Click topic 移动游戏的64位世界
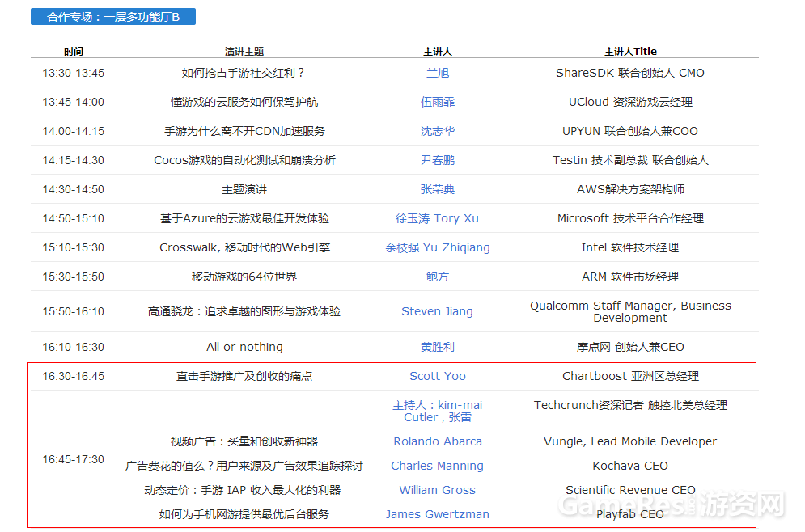Viewport: 805px width, 532px height. [244, 277]
